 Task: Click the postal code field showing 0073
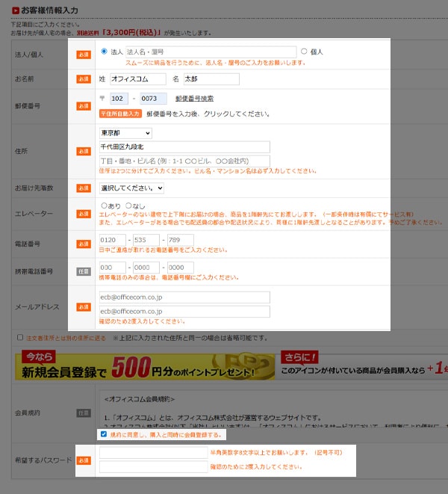(153, 99)
